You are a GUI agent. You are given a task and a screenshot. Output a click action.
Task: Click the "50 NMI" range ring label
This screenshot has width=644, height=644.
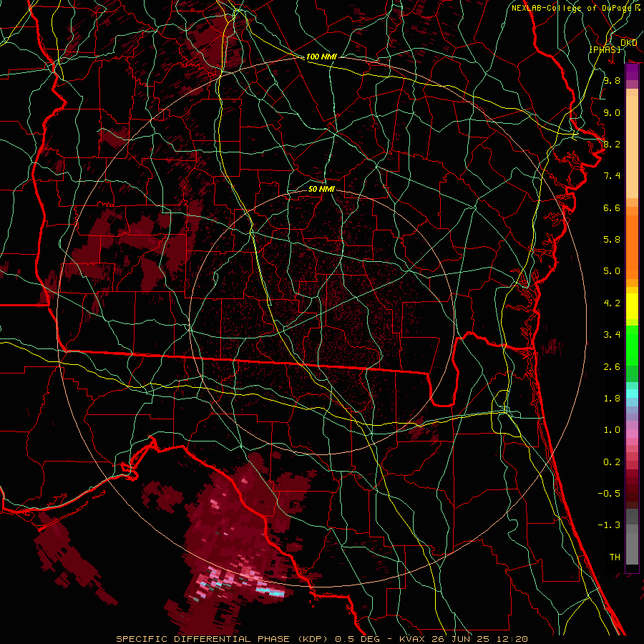tap(321, 189)
